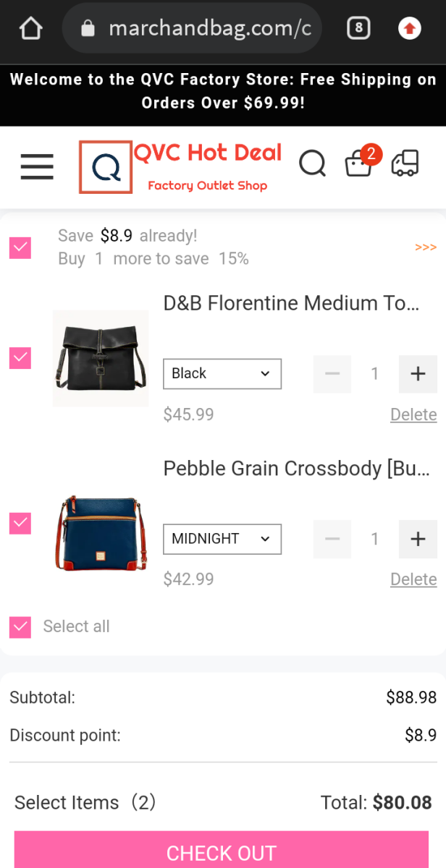446x868 pixels.
Task: Tap the red upload arrow icon
Action: 410,28
